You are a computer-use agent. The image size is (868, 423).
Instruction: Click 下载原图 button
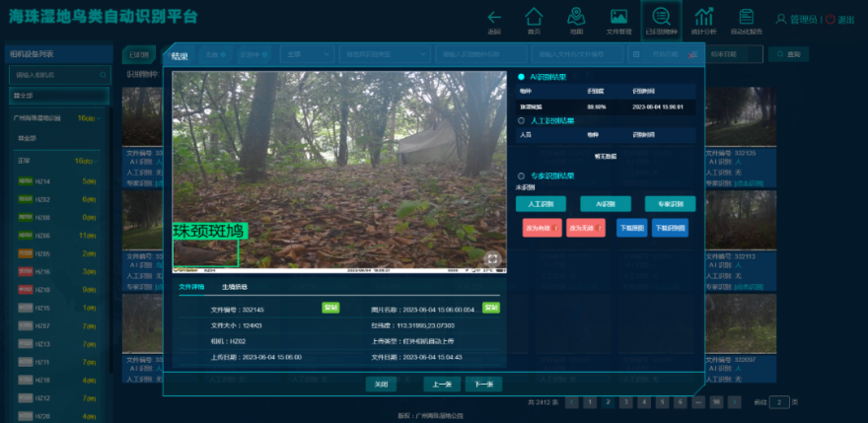click(632, 228)
